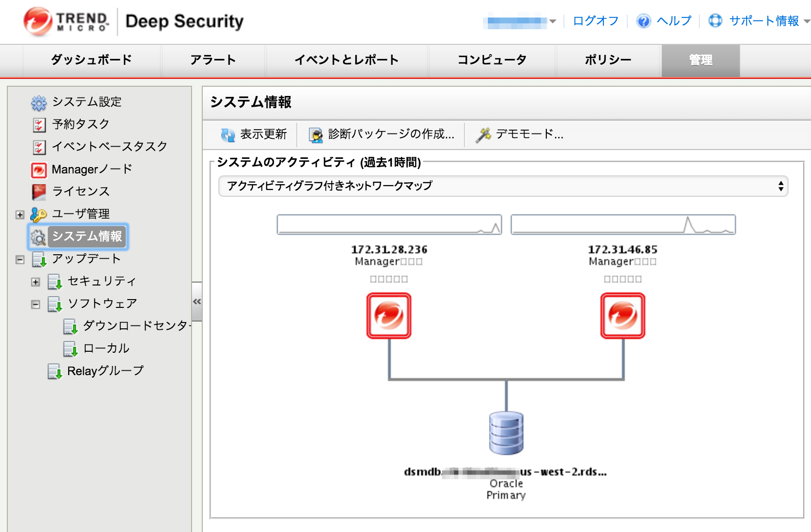Collapse the left navigation panel with << arrow
The height and width of the screenshot is (532, 811).
tap(197, 301)
